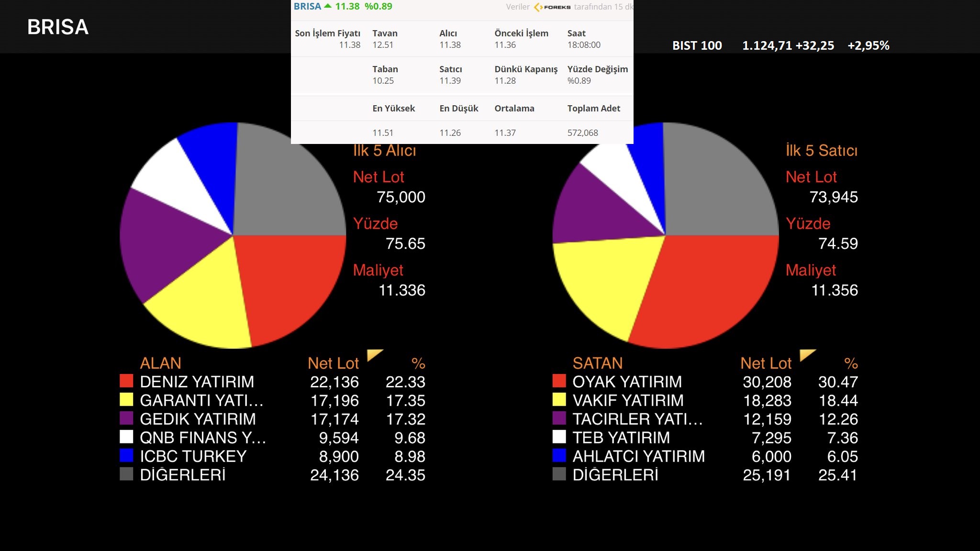Click the % header in buyers table
Screen dimensions: 980x551
pos(418,363)
